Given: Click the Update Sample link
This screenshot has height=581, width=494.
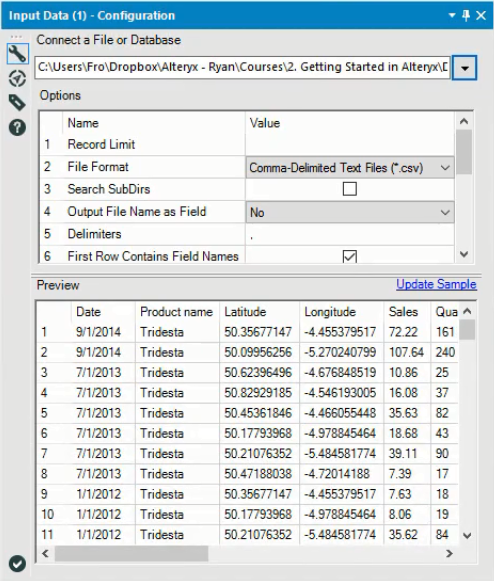Looking at the screenshot, I should [x=436, y=284].
